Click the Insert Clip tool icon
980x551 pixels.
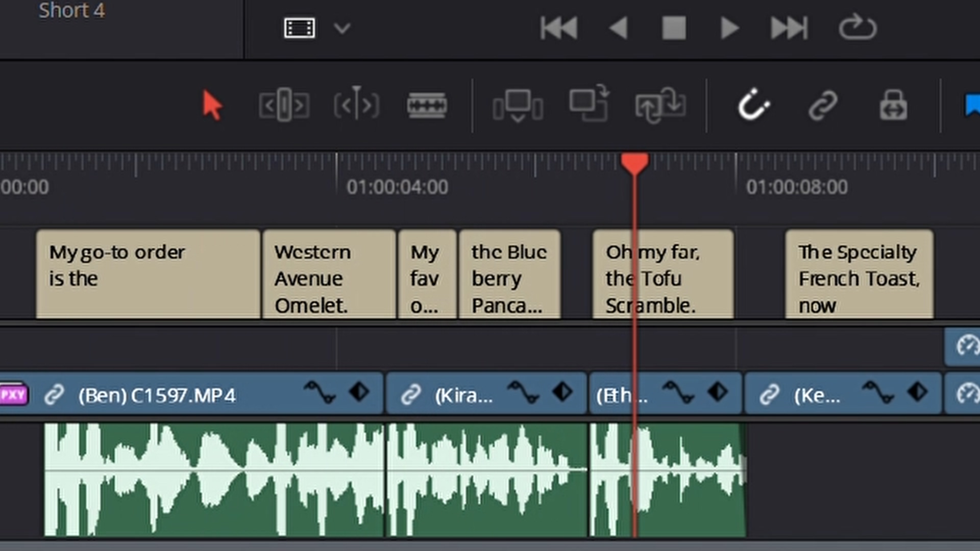[518, 106]
